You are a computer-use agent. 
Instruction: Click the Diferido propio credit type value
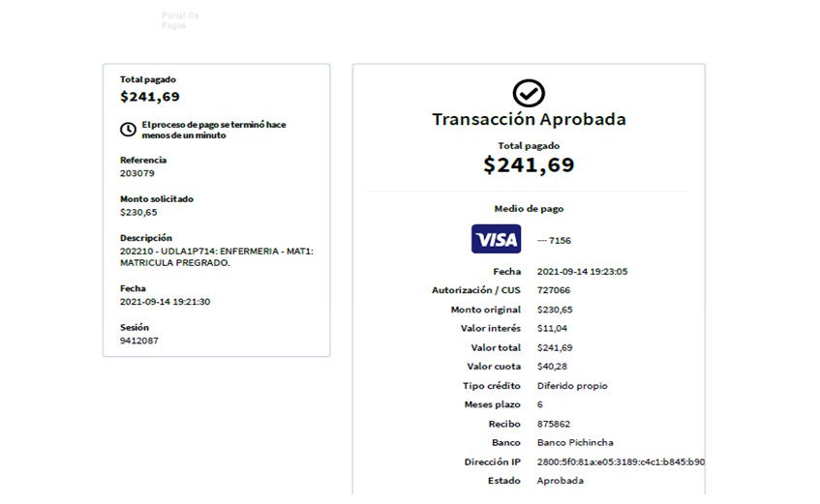point(572,386)
